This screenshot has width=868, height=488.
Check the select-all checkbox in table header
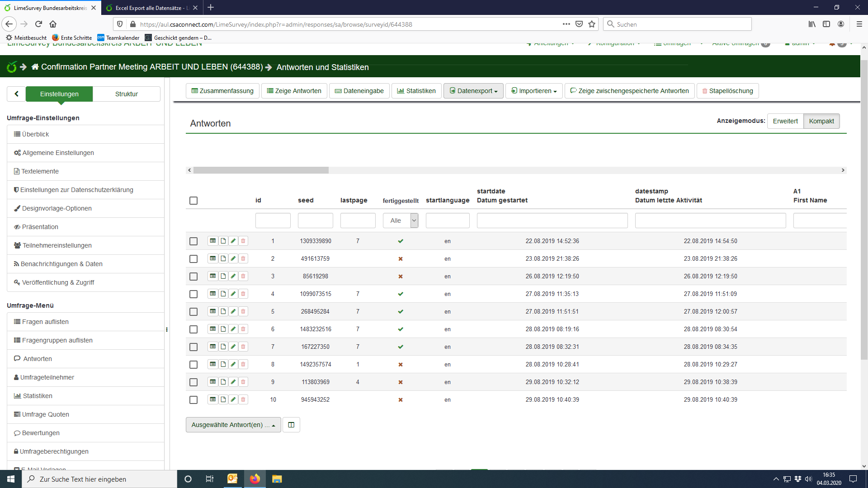click(193, 201)
